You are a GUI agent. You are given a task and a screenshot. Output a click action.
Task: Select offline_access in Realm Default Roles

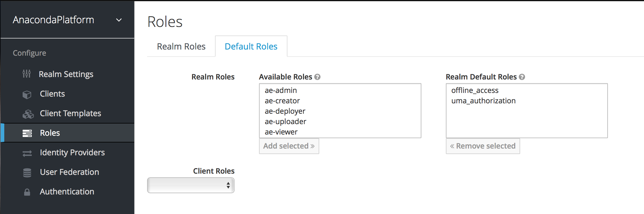coord(475,90)
